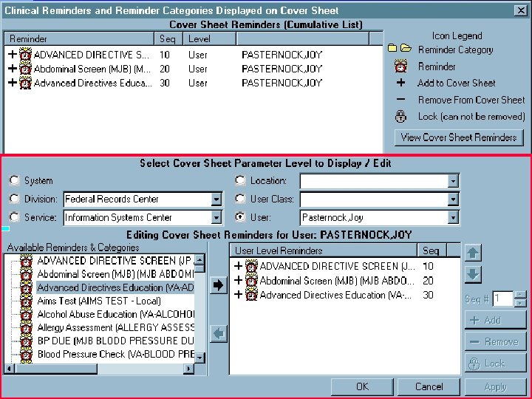Select the Location radio button
Screen dimensions: 532x399
click(240, 180)
